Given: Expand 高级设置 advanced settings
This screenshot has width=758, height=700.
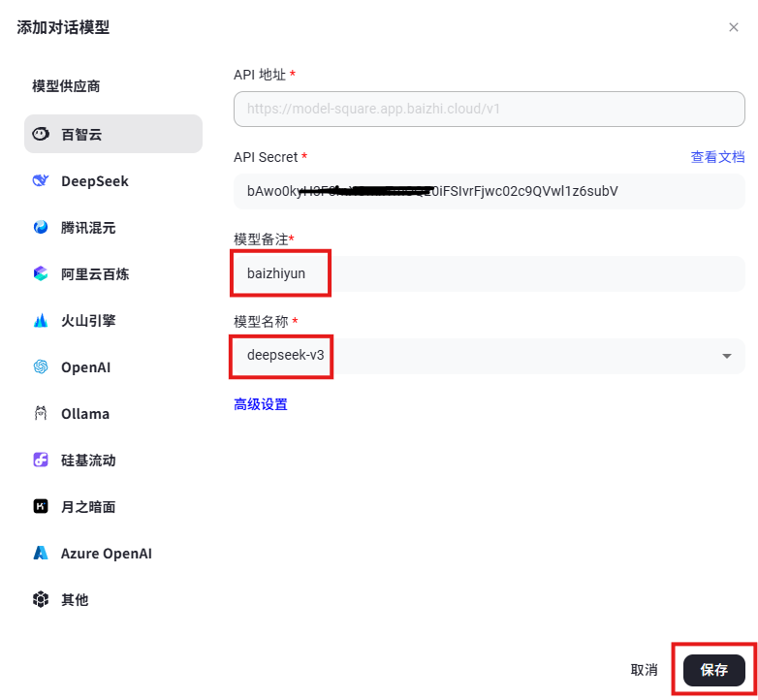Looking at the screenshot, I should (261, 404).
